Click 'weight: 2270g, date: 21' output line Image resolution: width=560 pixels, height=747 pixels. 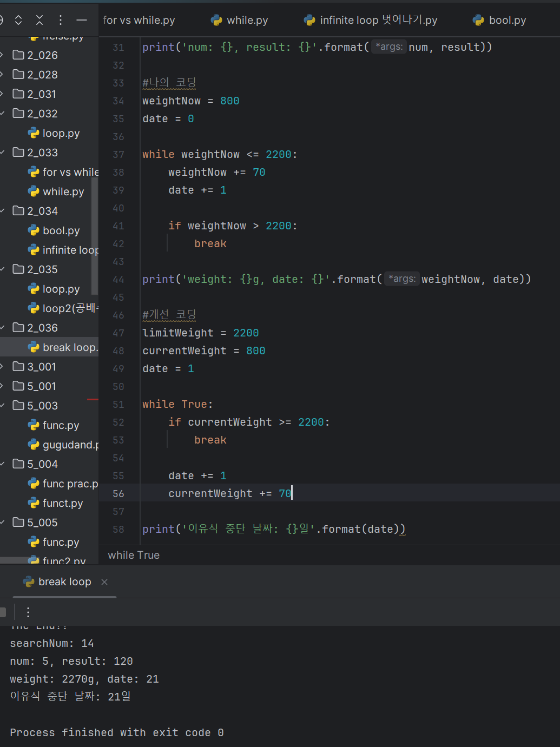pyautogui.click(x=84, y=679)
